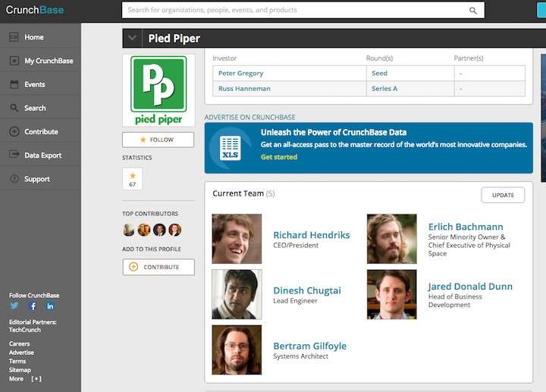
Task: Open the Series A round link
Action: 384,89
